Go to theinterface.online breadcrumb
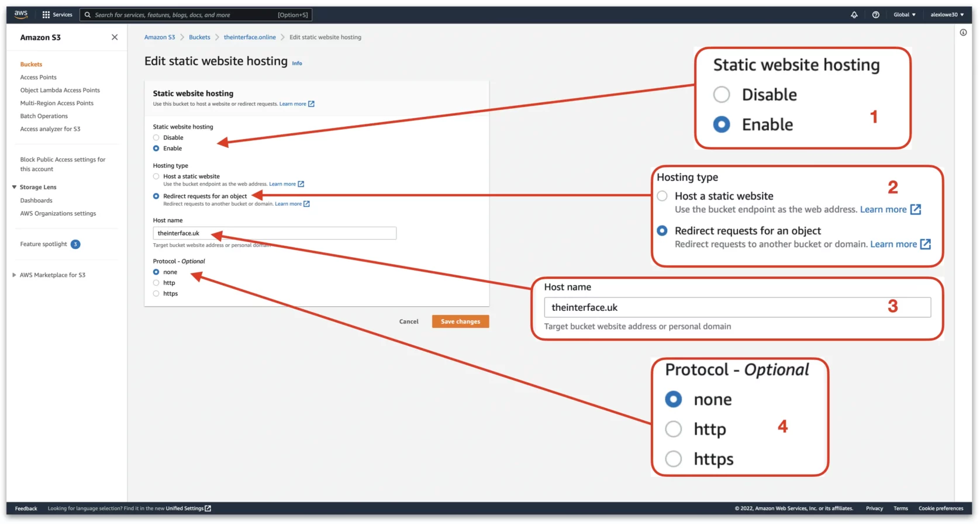Image resolution: width=980 pixels, height=526 pixels. point(250,37)
